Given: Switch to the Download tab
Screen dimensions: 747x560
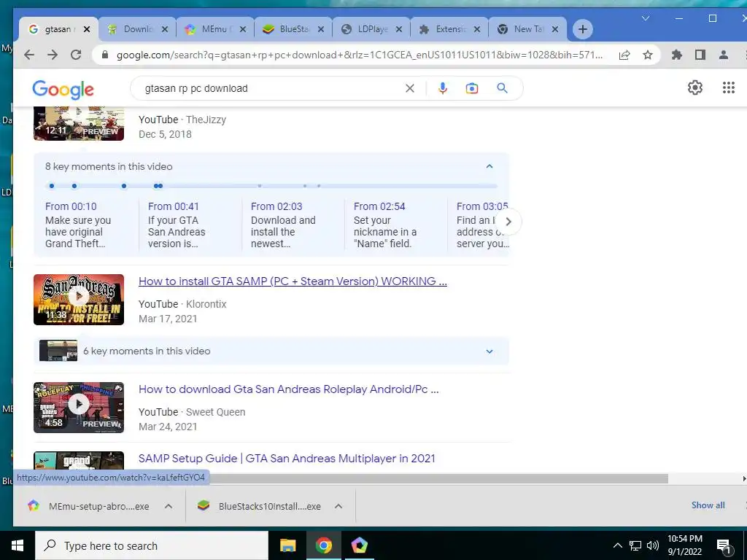Looking at the screenshot, I should click(x=136, y=29).
